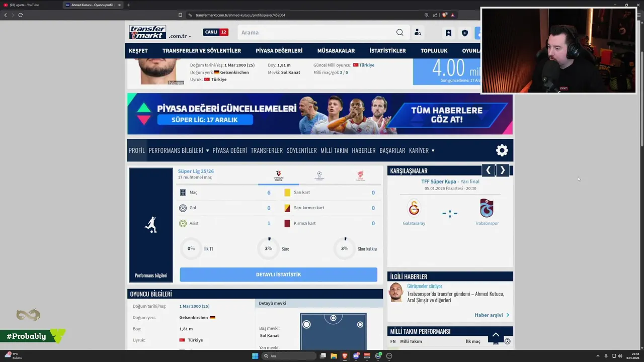This screenshot has width=644, height=362.
Task: Click the search magnifier icon
Action: pyautogui.click(x=399, y=32)
